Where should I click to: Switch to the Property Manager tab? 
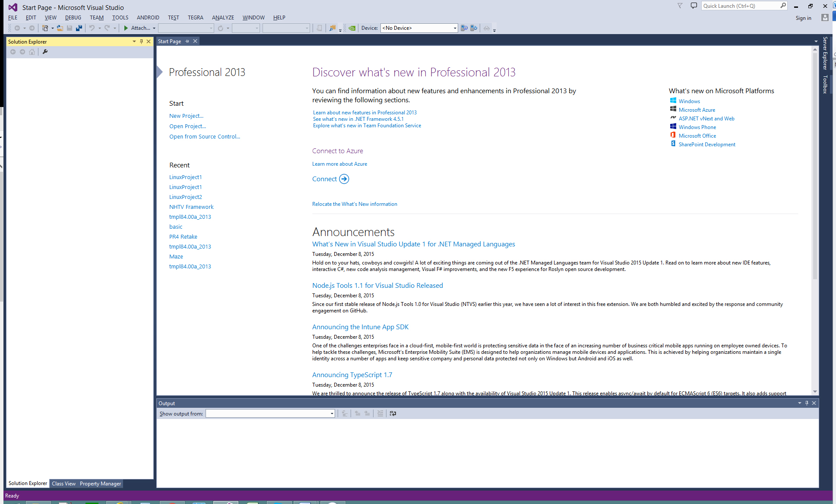100,484
